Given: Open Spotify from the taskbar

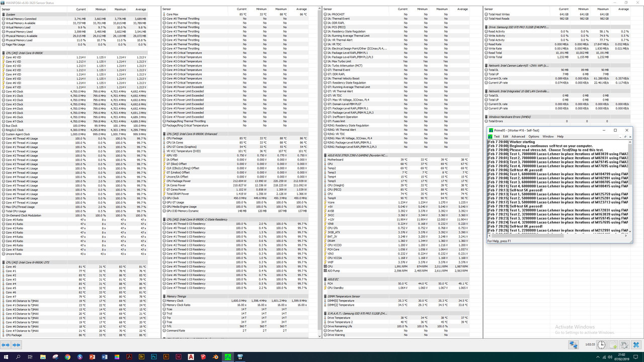Looking at the screenshot, I should click(x=79, y=357).
